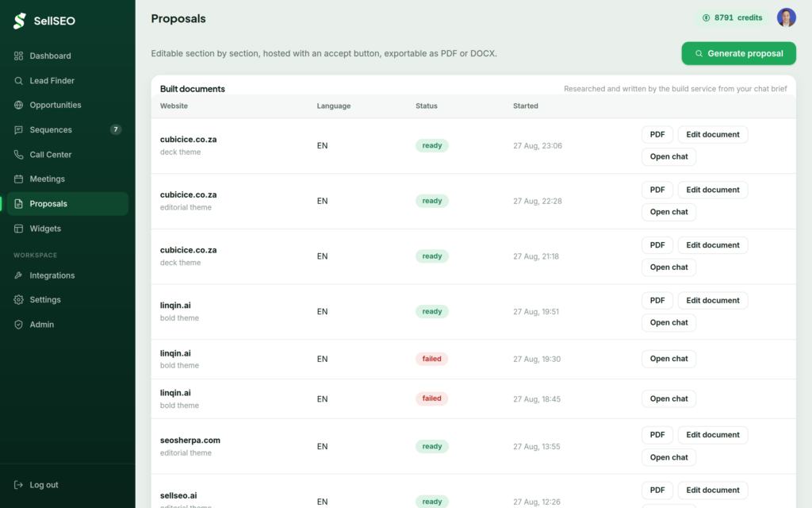The height and width of the screenshot is (508, 812).
Task: Click the Call Center phone icon
Action: point(19,155)
